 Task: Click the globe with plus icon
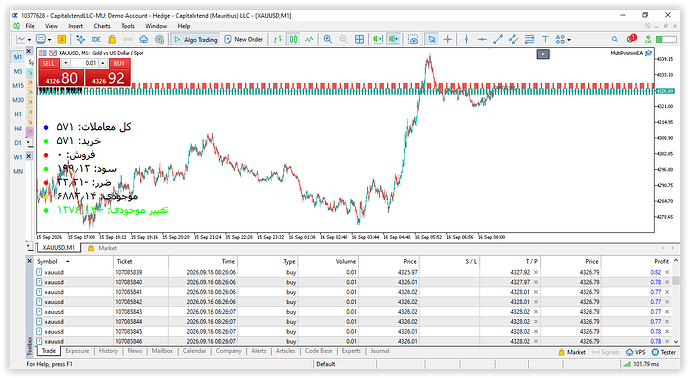pyautogui.click(x=160, y=39)
